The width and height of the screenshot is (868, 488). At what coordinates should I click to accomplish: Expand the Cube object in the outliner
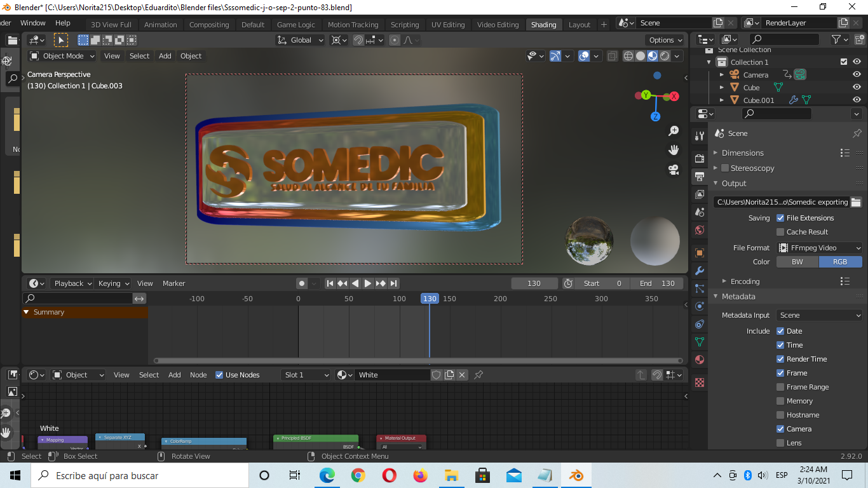[x=722, y=88]
